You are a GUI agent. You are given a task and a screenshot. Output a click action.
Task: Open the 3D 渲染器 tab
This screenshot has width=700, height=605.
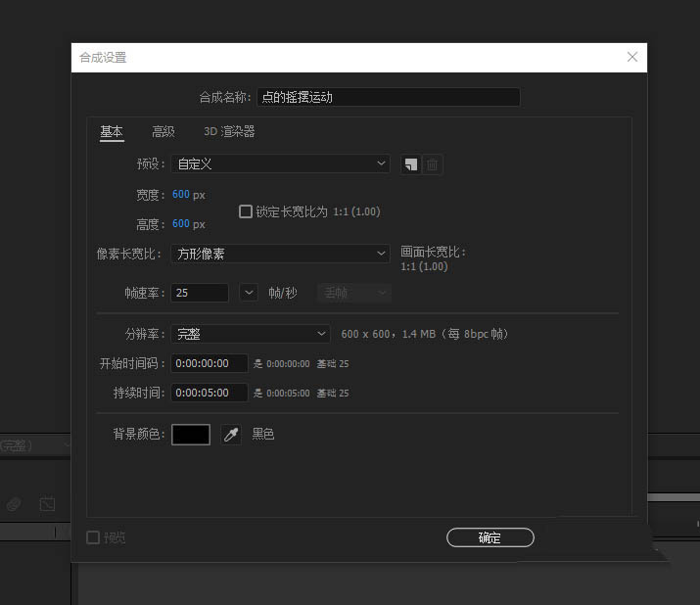pyautogui.click(x=229, y=132)
